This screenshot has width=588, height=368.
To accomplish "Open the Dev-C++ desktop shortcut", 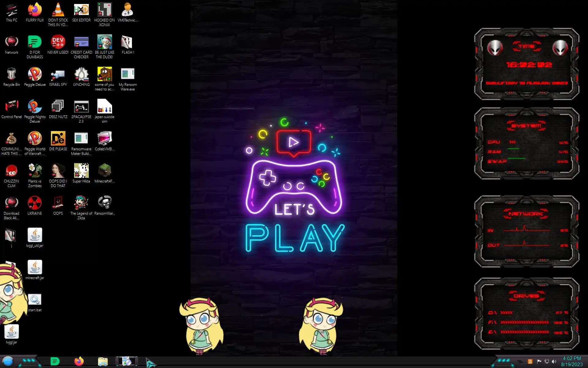I will [x=58, y=42].
